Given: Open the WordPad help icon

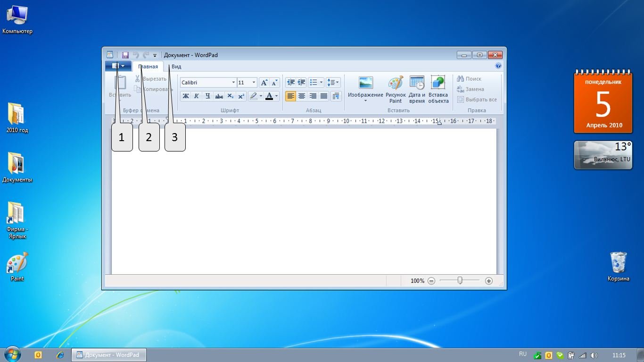Looking at the screenshot, I should point(498,66).
